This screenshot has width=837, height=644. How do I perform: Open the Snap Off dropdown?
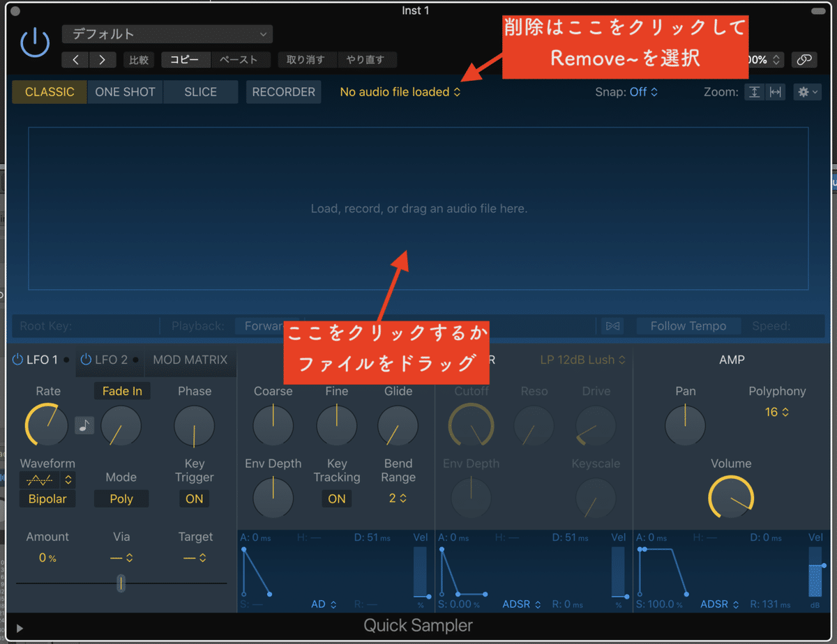point(644,92)
